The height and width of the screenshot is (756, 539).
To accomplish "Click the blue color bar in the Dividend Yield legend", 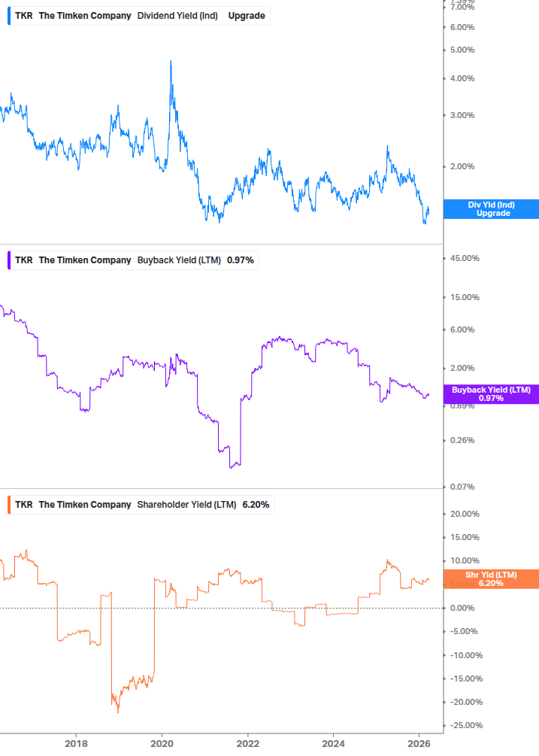I will (9, 15).
